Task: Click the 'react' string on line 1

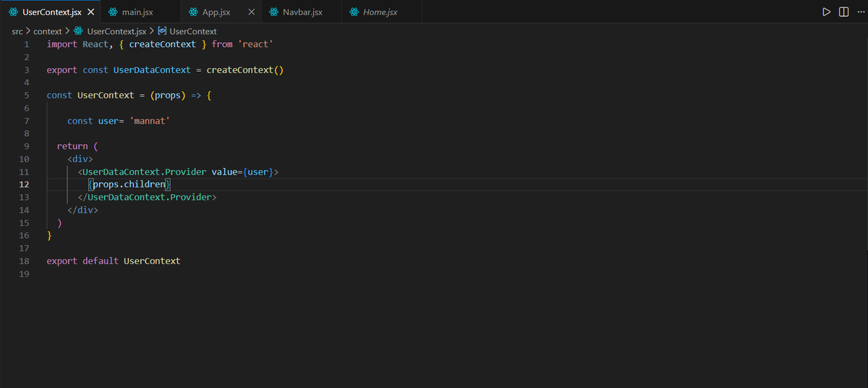Action: (x=255, y=44)
